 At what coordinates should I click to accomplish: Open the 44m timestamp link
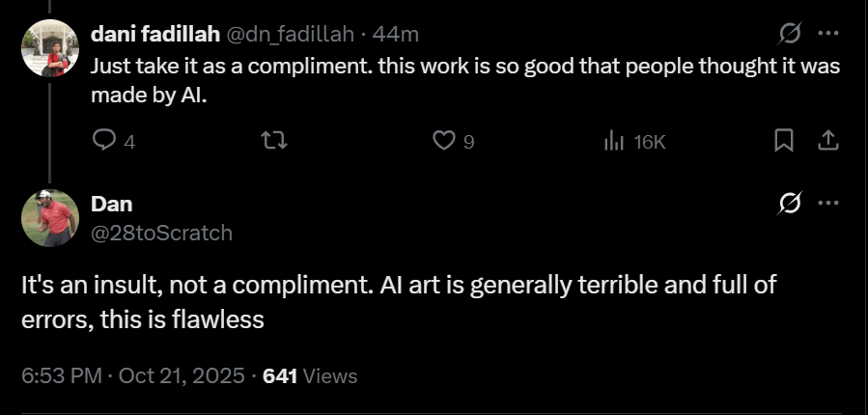point(396,35)
